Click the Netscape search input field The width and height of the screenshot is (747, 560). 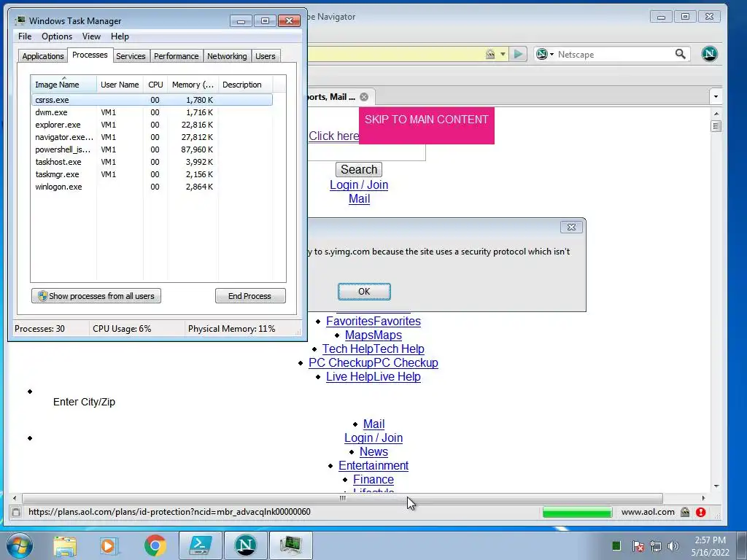click(x=614, y=54)
